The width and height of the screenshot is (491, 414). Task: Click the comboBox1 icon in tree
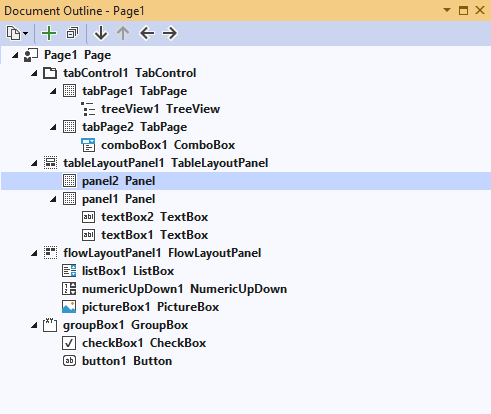point(88,145)
